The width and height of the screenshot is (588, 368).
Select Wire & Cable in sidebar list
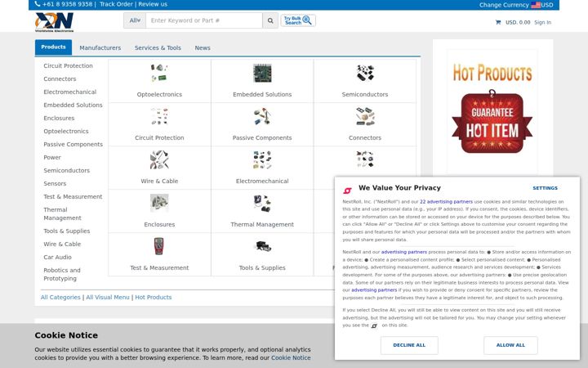pyautogui.click(x=62, y=244)
